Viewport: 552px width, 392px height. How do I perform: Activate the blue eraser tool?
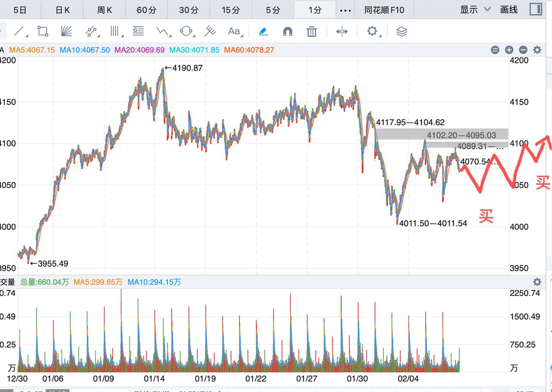pos(263,31)
